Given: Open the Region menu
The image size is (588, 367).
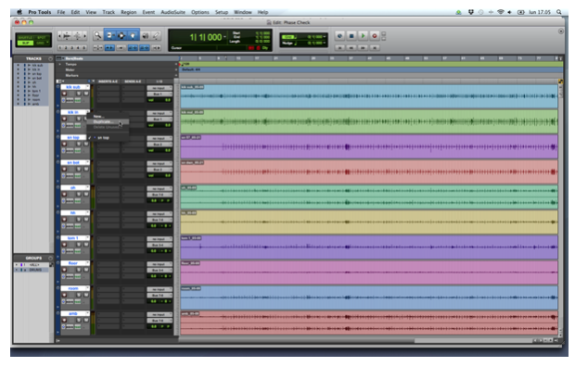Looking at the screenshot, I should [128, 12].
